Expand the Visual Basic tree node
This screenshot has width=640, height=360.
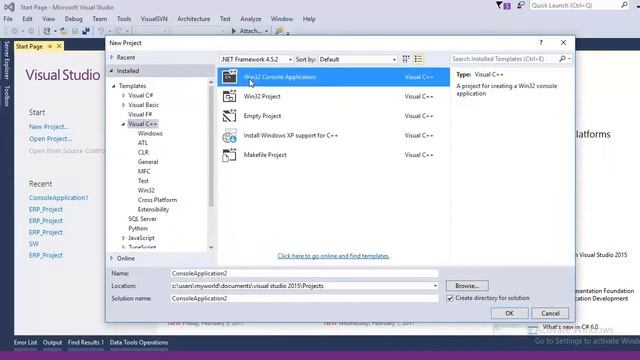123,105
